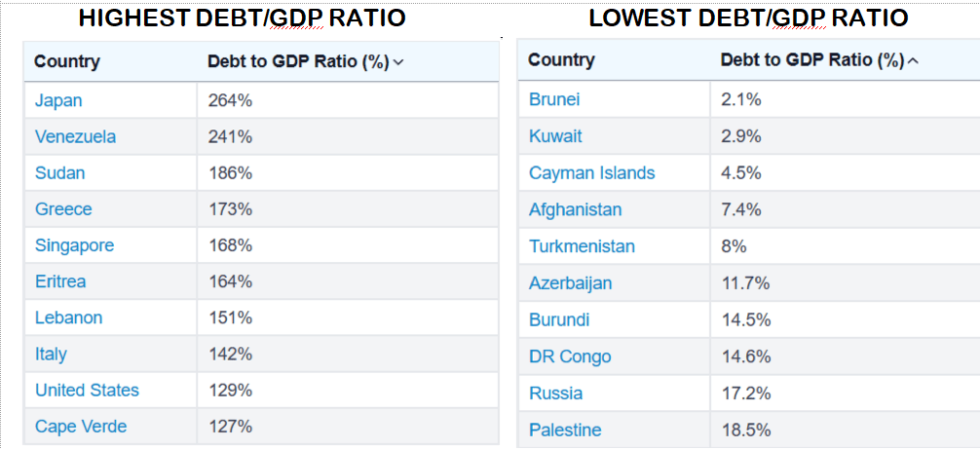This screenshot has height=449, width=980.
Task: Click Country header in highest debt table
Action: point(67,62)
